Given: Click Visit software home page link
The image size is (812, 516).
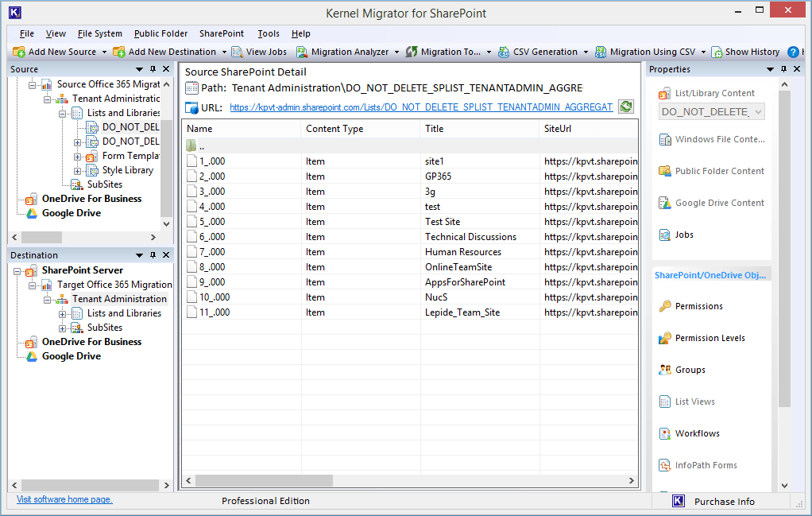Looking at the screenshot, I should [64, 499].
